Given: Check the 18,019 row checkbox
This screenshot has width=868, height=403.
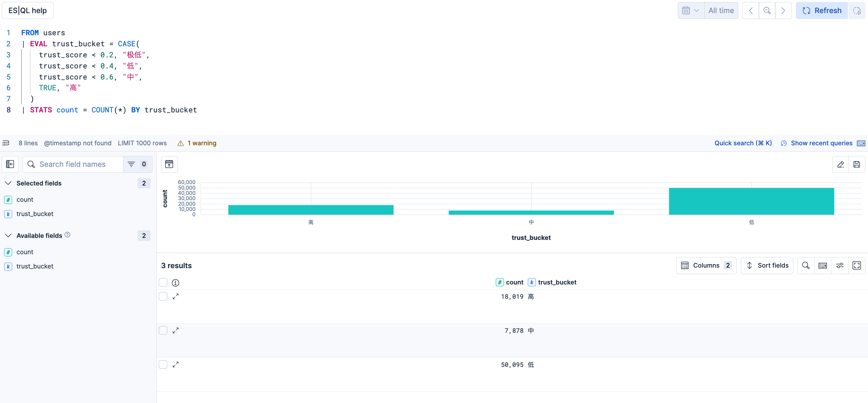Looking at the screenshot, I should click(163, 296).
